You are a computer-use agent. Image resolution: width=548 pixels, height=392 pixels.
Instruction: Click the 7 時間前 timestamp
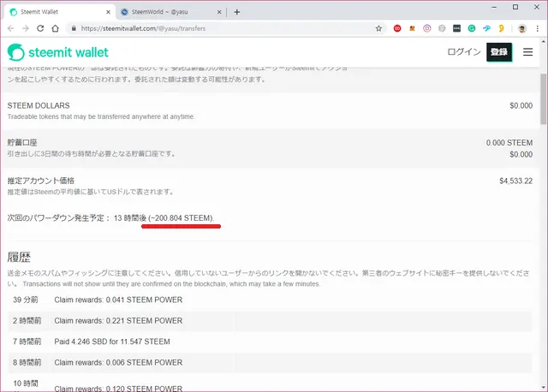[27, 342]
